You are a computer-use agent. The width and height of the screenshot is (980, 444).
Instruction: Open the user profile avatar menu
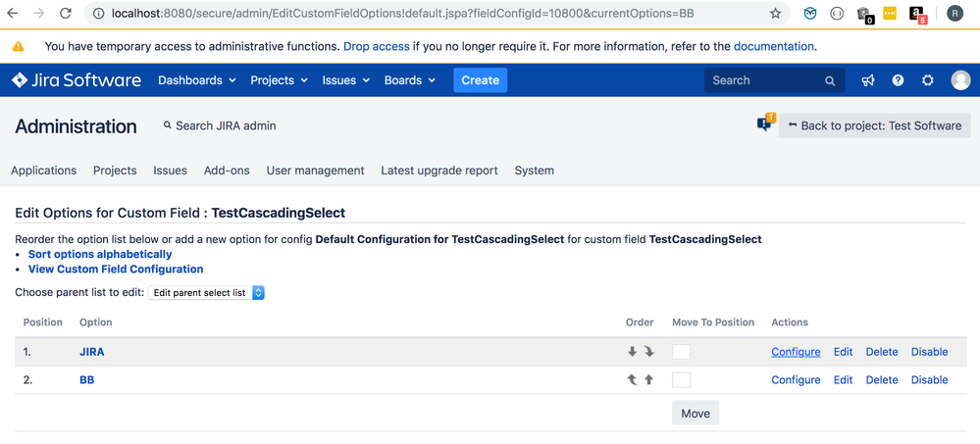click(x=960, y=80)
